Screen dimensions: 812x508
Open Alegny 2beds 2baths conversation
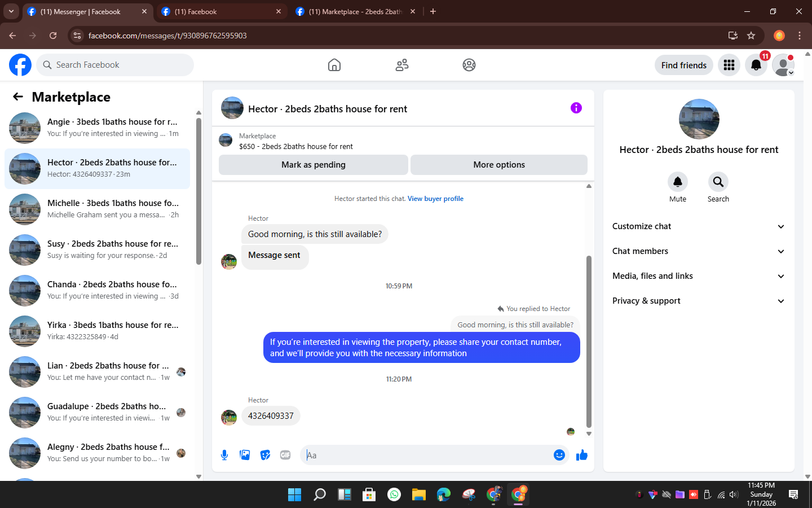[x=97, y=453]
